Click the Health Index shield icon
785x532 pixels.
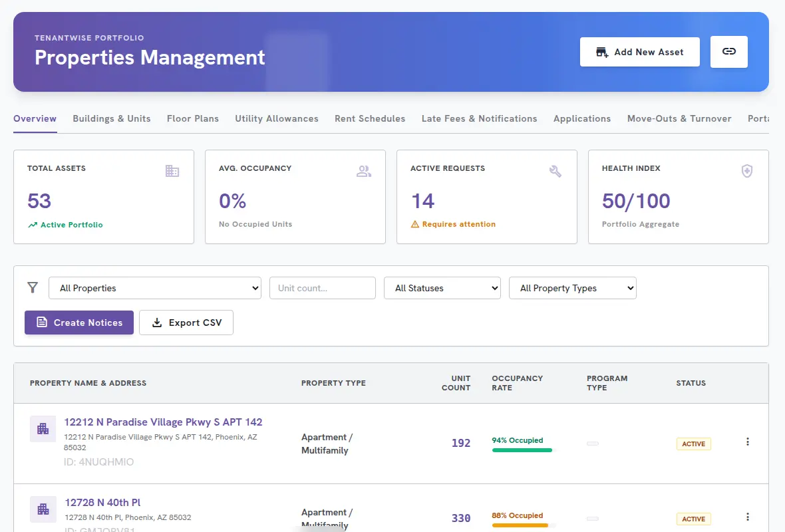(x=747, y=171)
